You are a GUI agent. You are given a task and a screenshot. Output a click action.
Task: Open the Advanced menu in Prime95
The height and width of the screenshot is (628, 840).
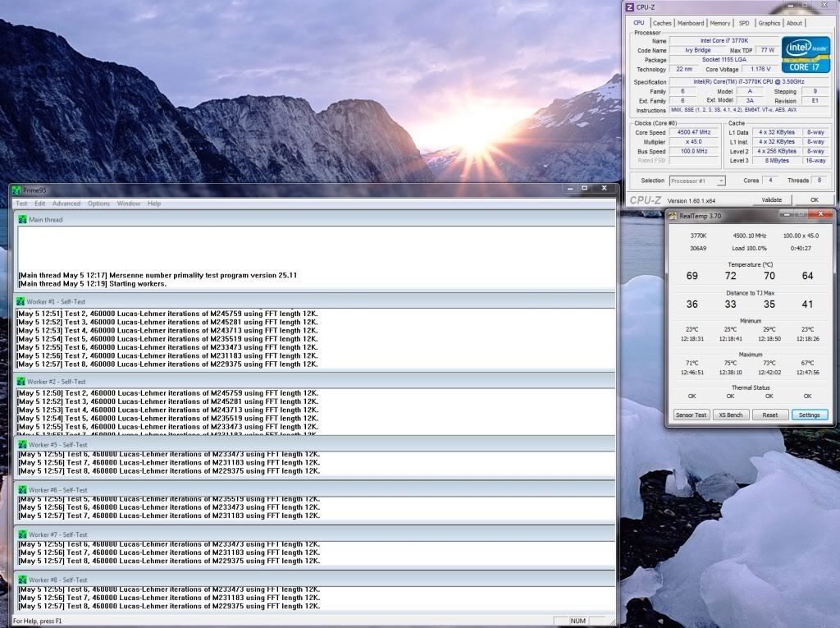click(66, 204)
